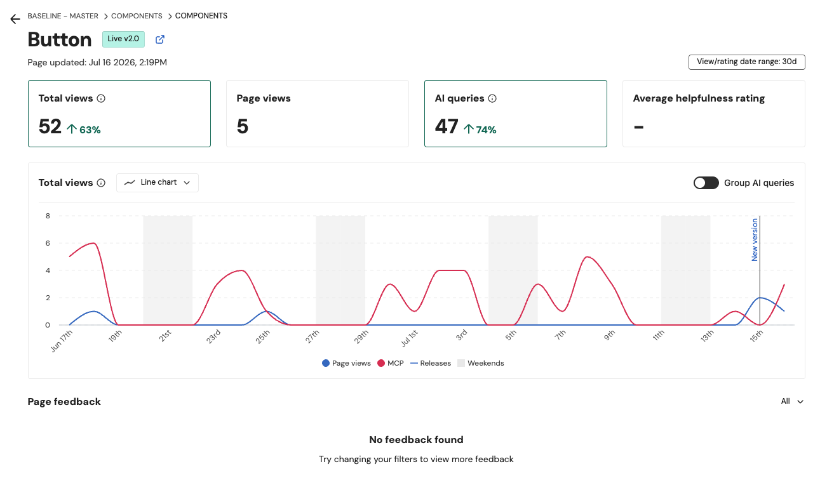Click the line chart squiggle icon

[130, 182]
